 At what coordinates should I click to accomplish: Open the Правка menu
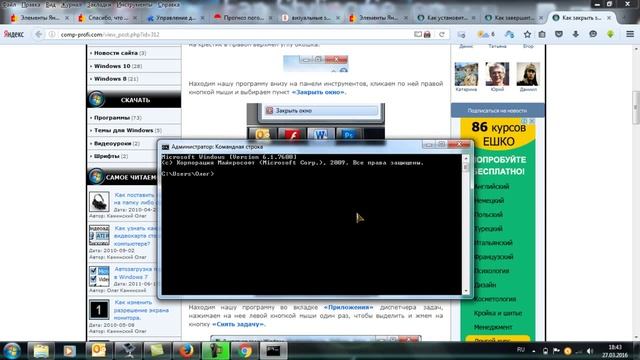click(31, 4)
